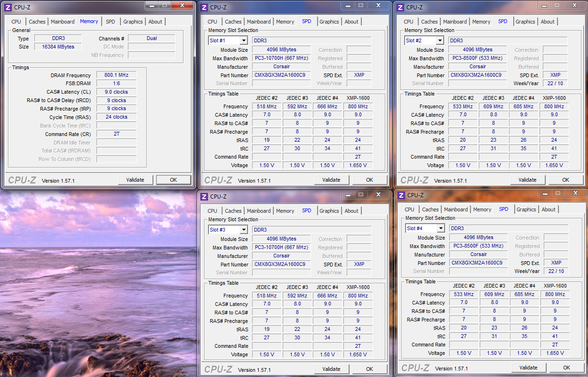Image resolution: width=588 pixels, height=377 pixels.
Task: Click the Cycle Time value 24 clocks
Action: click(x=116, y=117)
